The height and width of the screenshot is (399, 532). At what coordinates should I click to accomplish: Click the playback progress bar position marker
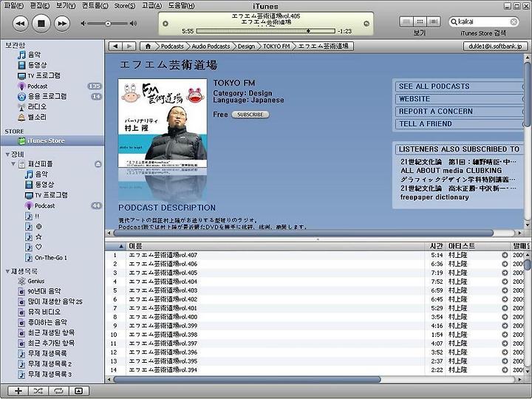pyautogui.click(x=308, y=31)
